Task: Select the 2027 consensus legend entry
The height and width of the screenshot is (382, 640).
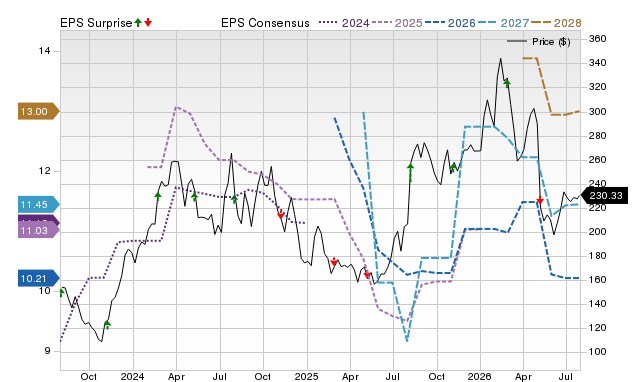Action: point(504,23)
